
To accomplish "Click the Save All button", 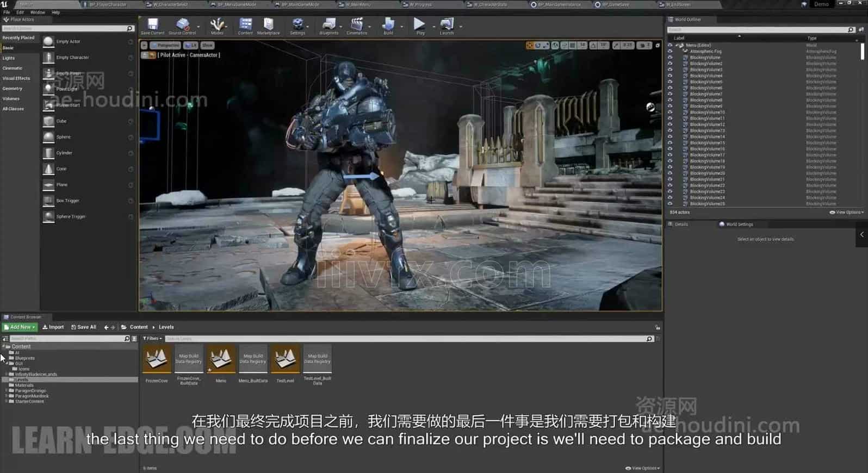I will point(84,327).
